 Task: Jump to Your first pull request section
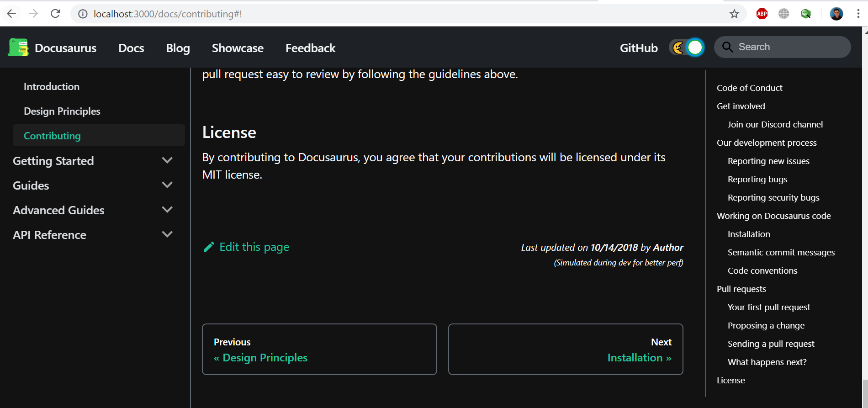coord(769,307)
